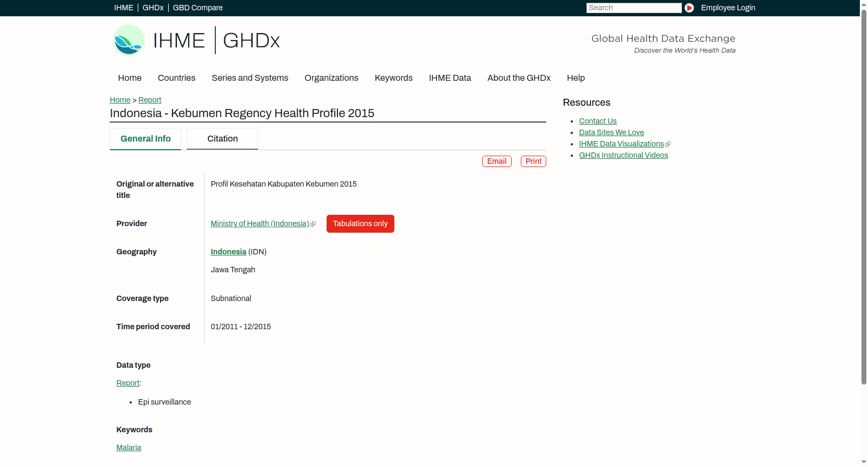
Task: Open Ministry of Health (Indonesia) link
Action: click(x=260, y=223)
